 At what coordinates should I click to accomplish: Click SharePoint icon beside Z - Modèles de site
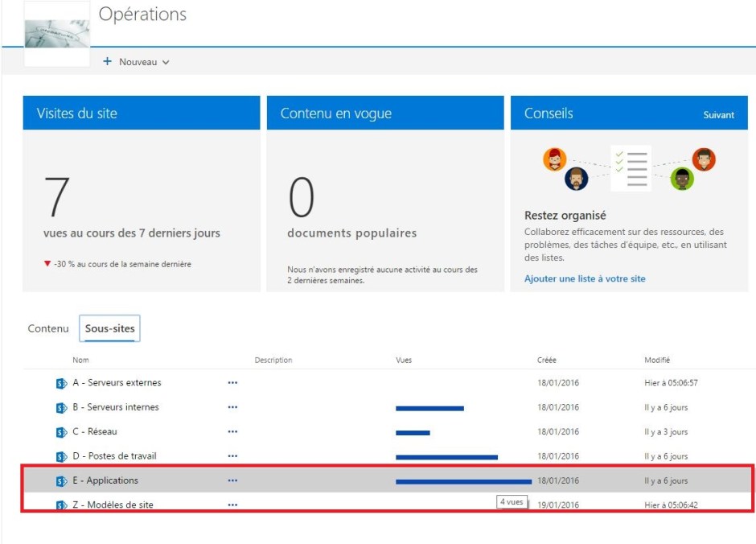coord(60,505)
